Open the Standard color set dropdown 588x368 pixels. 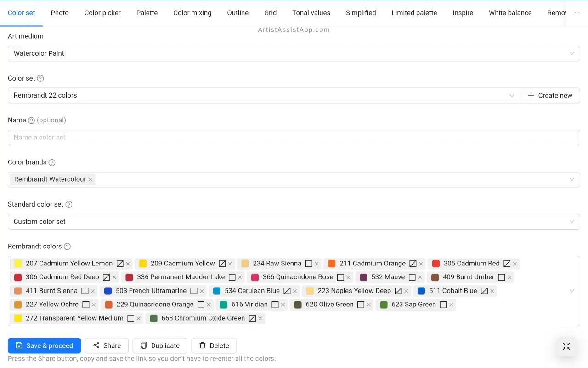pos(294,222)
